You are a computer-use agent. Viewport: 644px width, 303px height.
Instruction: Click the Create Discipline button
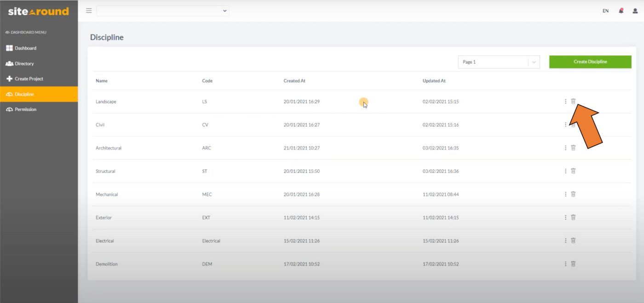tap(590, 61)
